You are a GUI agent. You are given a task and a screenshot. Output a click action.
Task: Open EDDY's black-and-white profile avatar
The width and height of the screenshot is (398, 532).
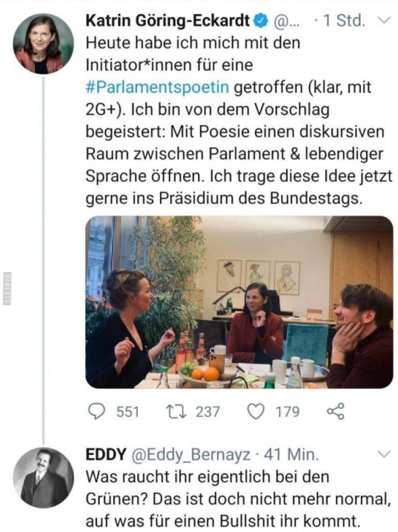[44, 478]
